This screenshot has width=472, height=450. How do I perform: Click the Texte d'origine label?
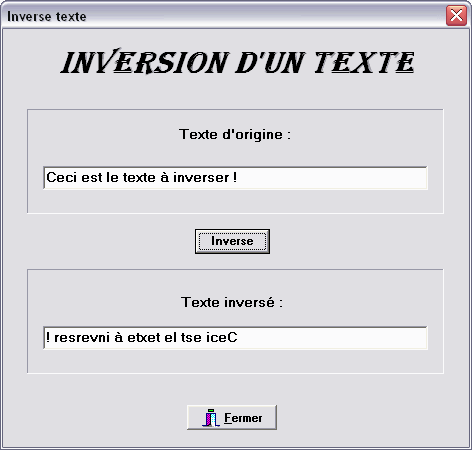[x=235, y=134]
